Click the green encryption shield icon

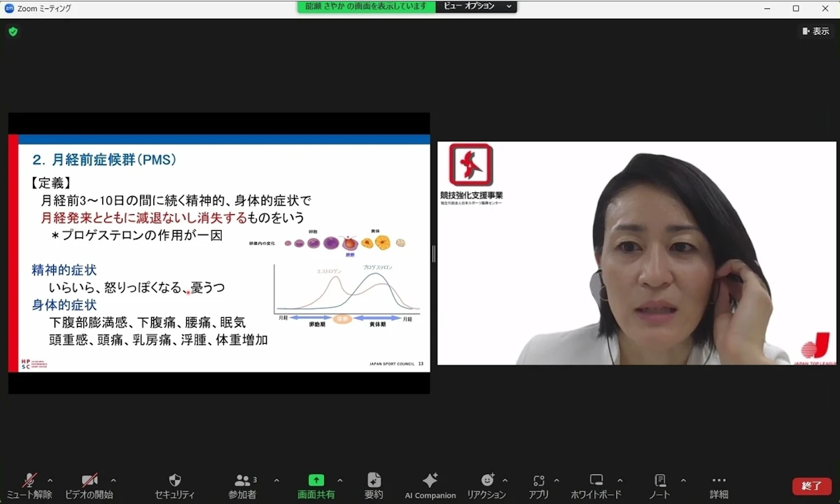tap(13, 31)
